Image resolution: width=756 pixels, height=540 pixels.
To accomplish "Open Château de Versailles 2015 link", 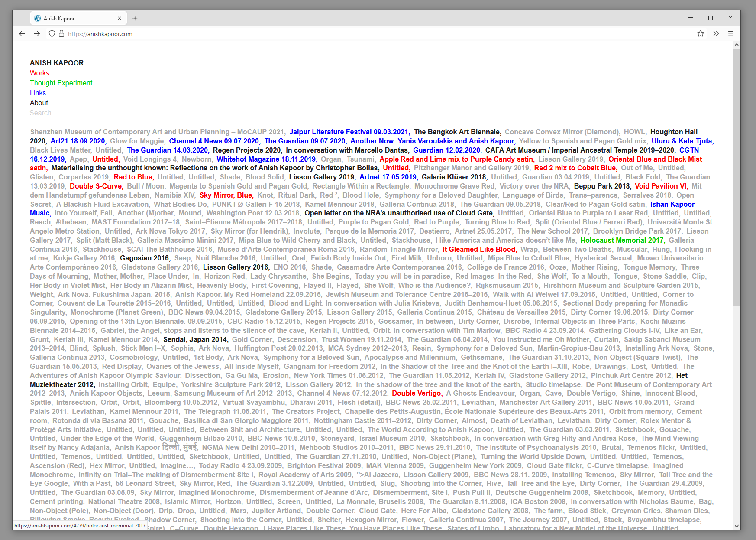I will 521,312.
